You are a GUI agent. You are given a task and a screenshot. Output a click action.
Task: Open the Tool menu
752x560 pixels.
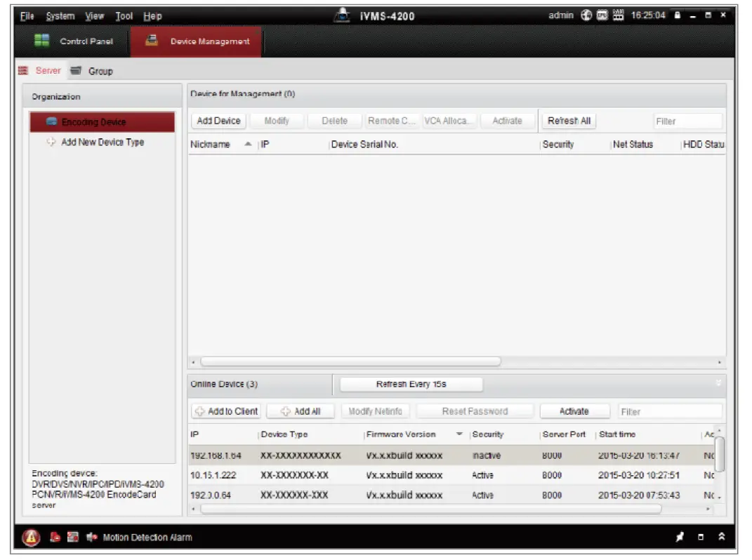click(x=124, y=16)
